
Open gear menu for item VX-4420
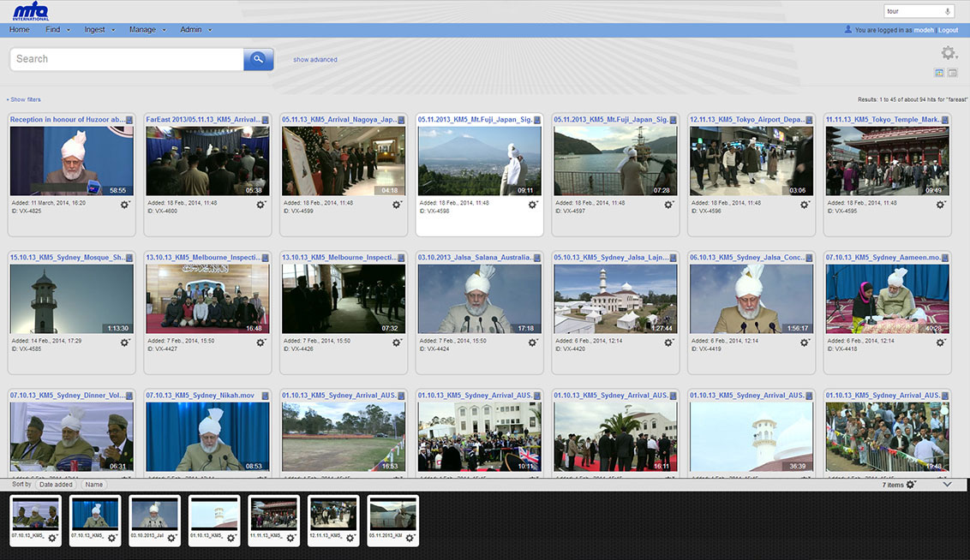click(668, 343)
